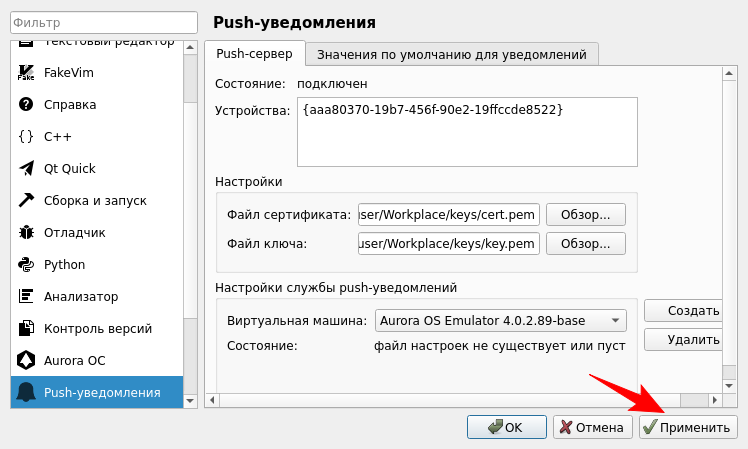Viewport: 748px width, 449px height.
Task: Click in the Фильтр search field
Action: tap(98, 22)
